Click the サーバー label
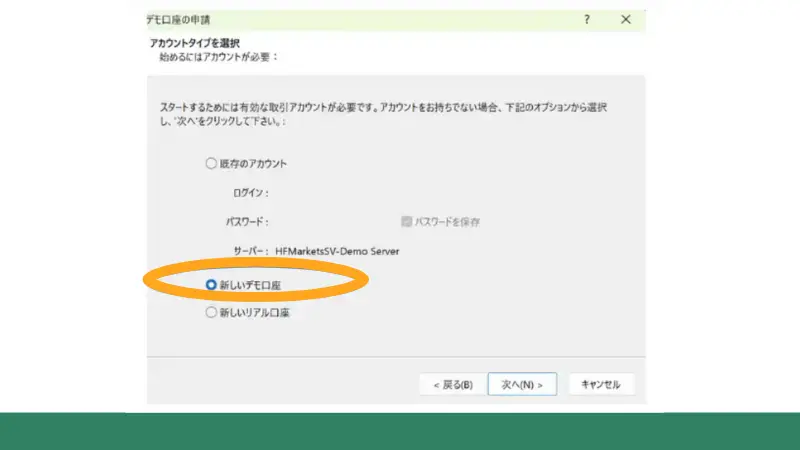Screen dimensions: 800x450 (251, 251)
